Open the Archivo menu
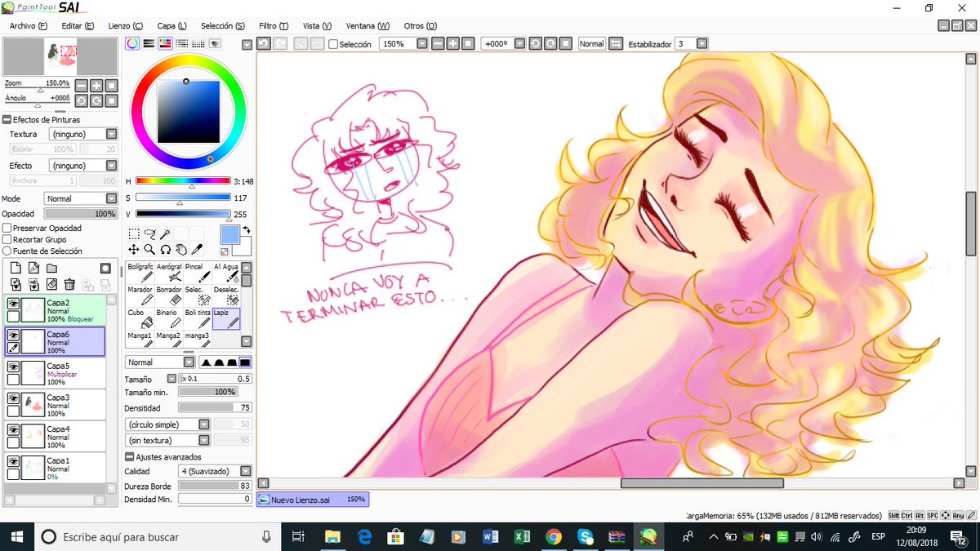The height and width of the screenshot is (551, 980). [29, 25]
